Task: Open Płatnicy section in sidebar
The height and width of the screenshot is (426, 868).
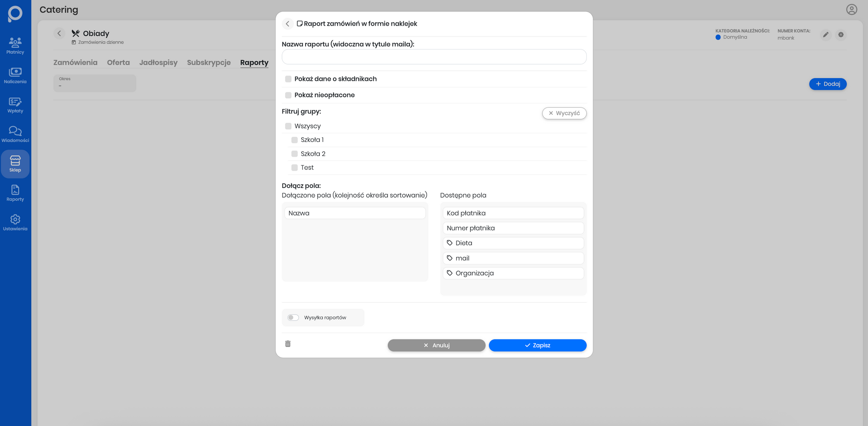Action: tap(15, 46)
